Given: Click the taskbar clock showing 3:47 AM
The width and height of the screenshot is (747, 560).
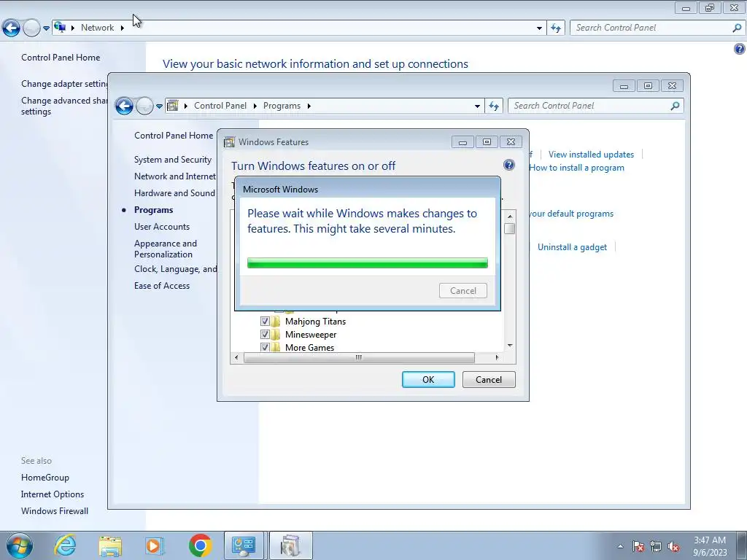Looking at the screenshot, I should [x=710, y=546].
